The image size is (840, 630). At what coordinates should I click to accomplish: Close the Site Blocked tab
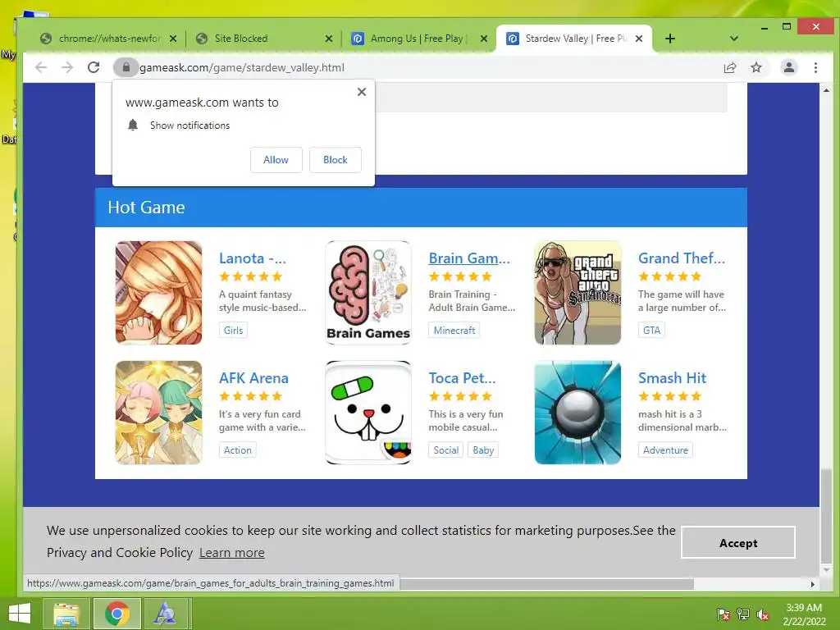point(329,39)
